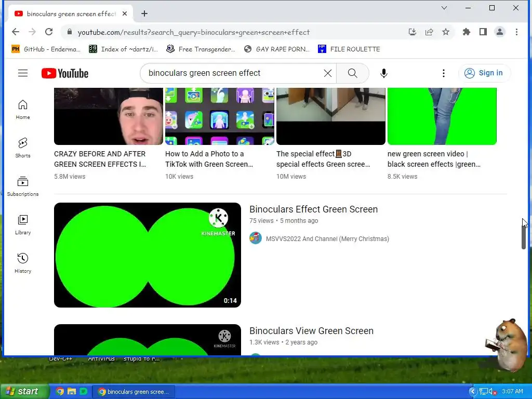Screen dimensions: 532x399
Task: Select Chrome taskbar button binoculars green scree...
Action: click(x=134, y=392)
